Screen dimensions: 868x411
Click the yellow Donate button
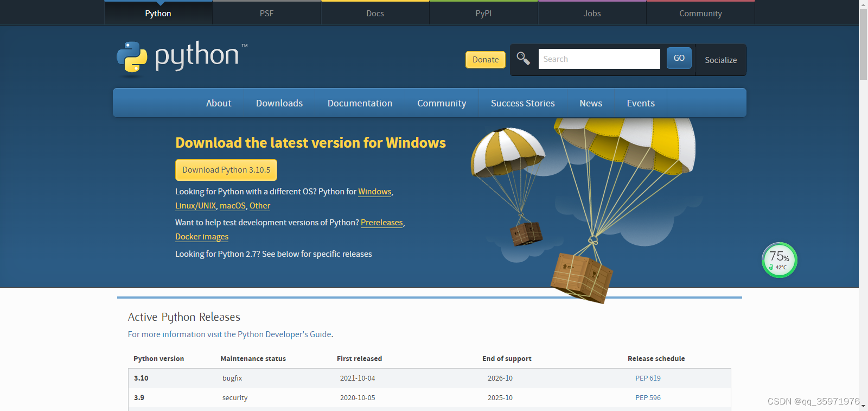486,60
